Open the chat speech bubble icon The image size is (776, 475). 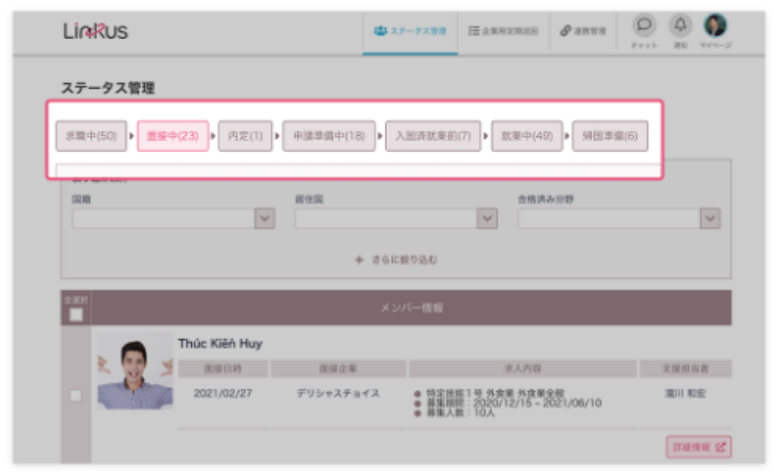644,25
